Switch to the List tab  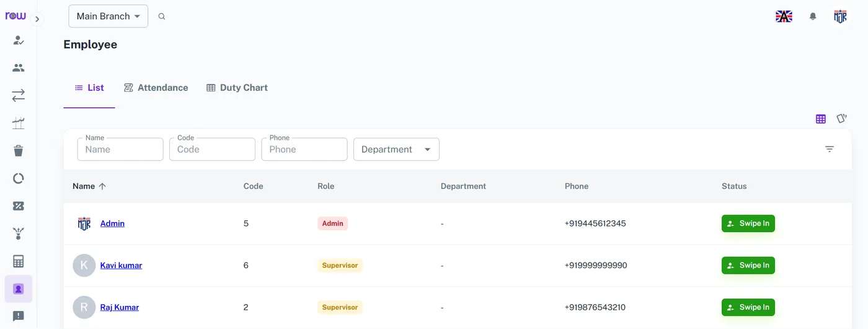click(x=89, y=88)
